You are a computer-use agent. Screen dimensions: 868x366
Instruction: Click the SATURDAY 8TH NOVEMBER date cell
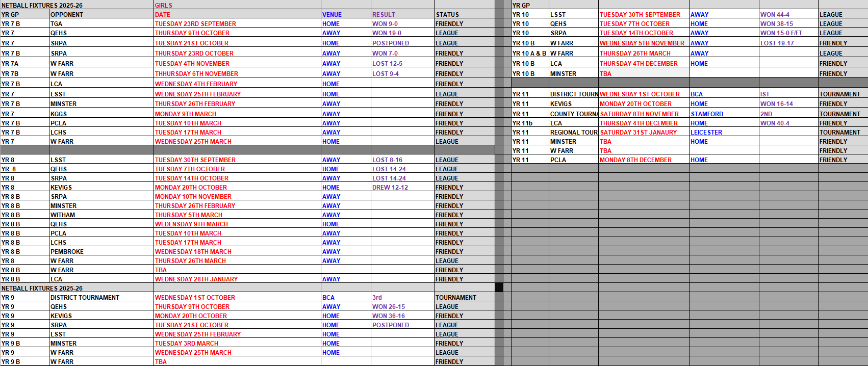pos(640,114)
